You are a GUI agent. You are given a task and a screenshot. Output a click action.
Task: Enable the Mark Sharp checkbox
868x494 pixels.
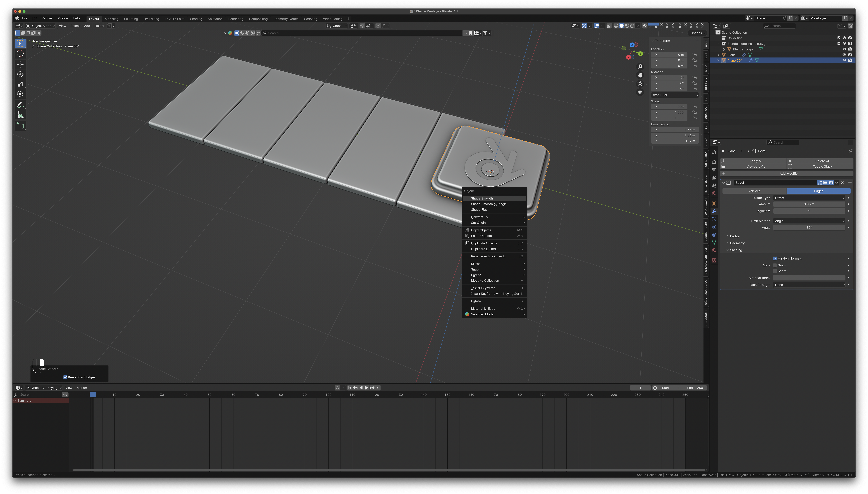coord(775,271)
